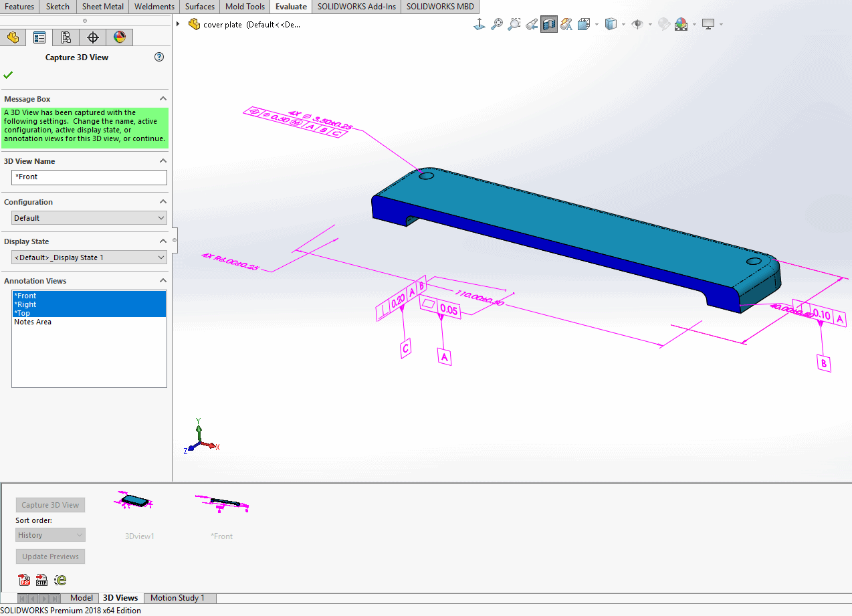Open the DisplayManager color ball tab
Viewport: 852px width, 616px height.
[x=120, y=37]
